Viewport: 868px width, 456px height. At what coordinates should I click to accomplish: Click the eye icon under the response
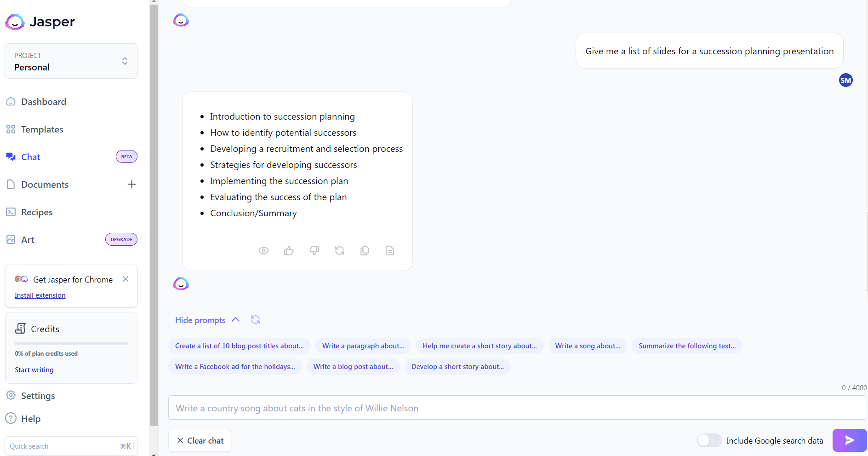263,251
